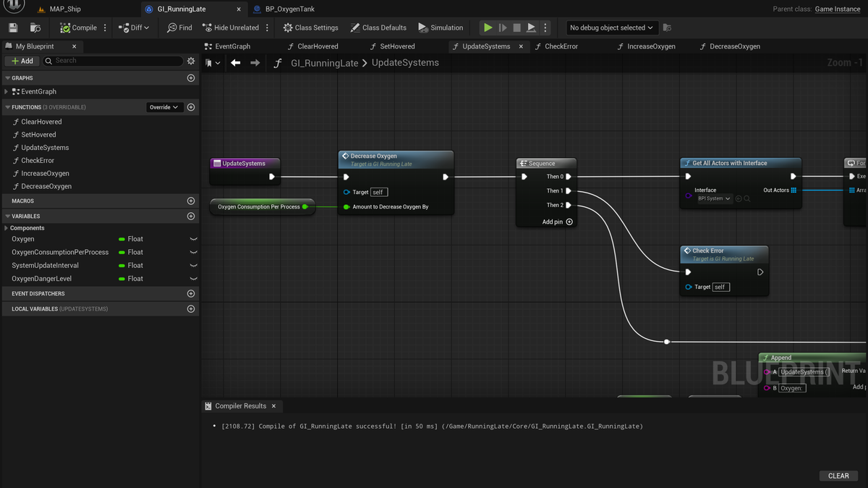
Task: Click the Browse to asset in Content Browser icon
Action: pyautogui.click(x=35, y=28)
